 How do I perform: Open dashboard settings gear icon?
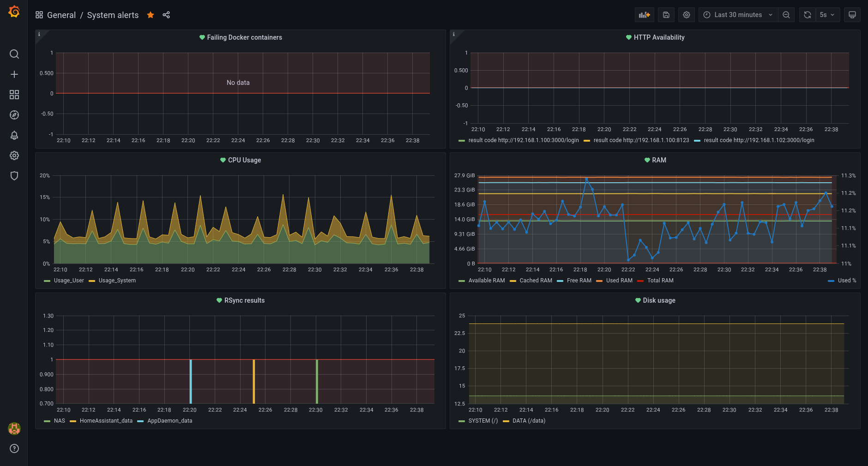point(687,14)
